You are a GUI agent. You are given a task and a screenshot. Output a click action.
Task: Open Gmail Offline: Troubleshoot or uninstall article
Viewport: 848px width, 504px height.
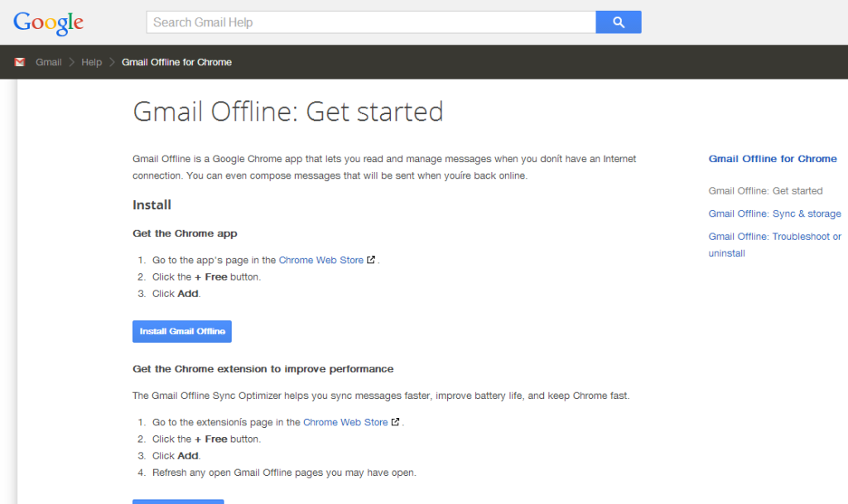coord(774,245)
